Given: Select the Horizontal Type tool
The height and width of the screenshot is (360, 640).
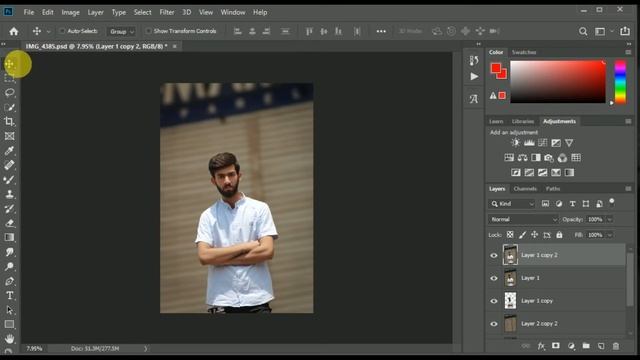Looking at the screenshot, I should click(x=9, y=296).
